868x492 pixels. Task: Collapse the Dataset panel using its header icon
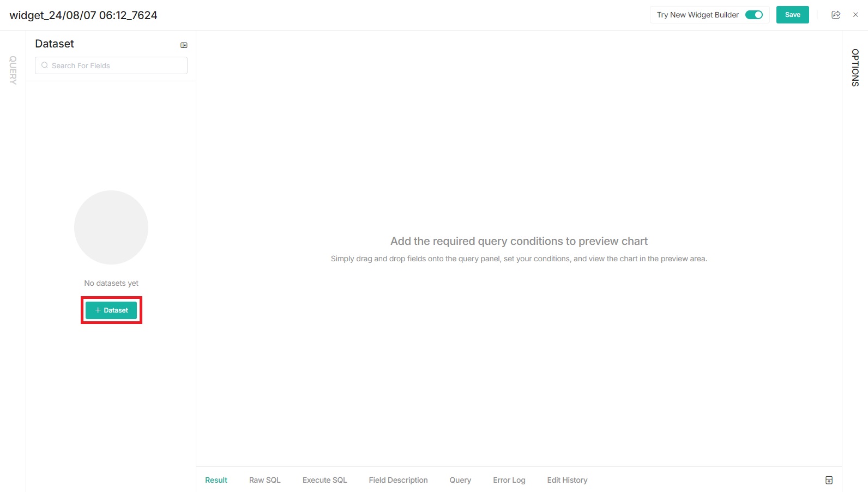[184, 45]
